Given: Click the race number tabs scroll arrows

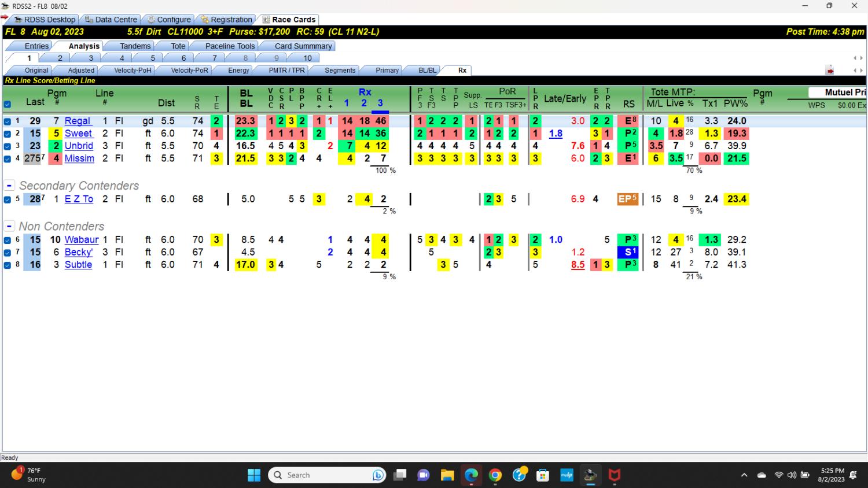Looking at the screenshot, I should (858, 58).
